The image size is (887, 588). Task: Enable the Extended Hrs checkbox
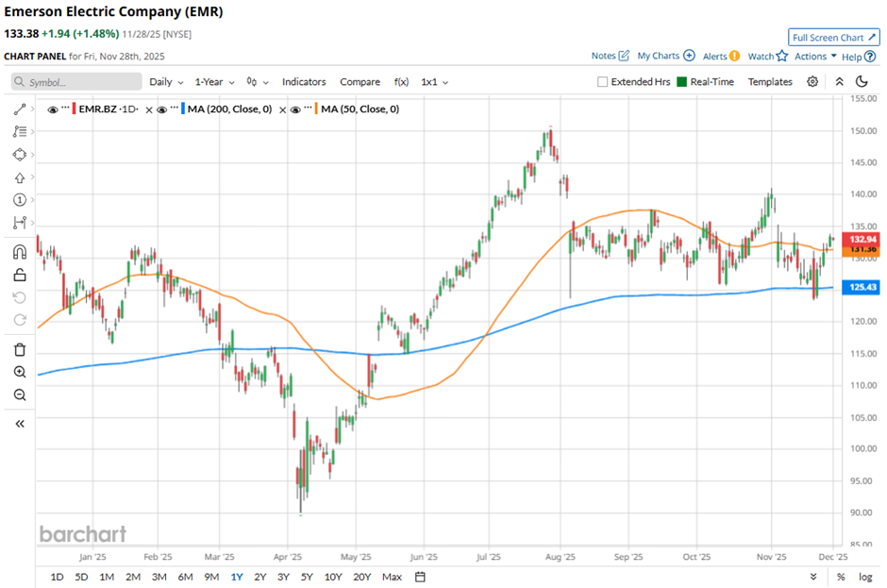[x=603, y=82]
